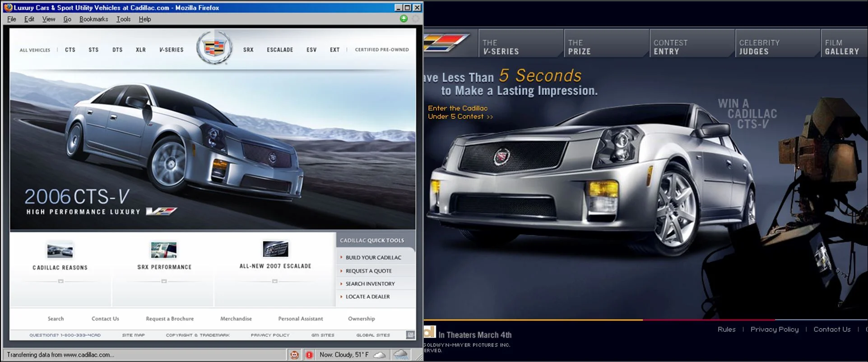Click the Cadillac Quick Tools header
This screenshot has height=362, width=868.
372,241
